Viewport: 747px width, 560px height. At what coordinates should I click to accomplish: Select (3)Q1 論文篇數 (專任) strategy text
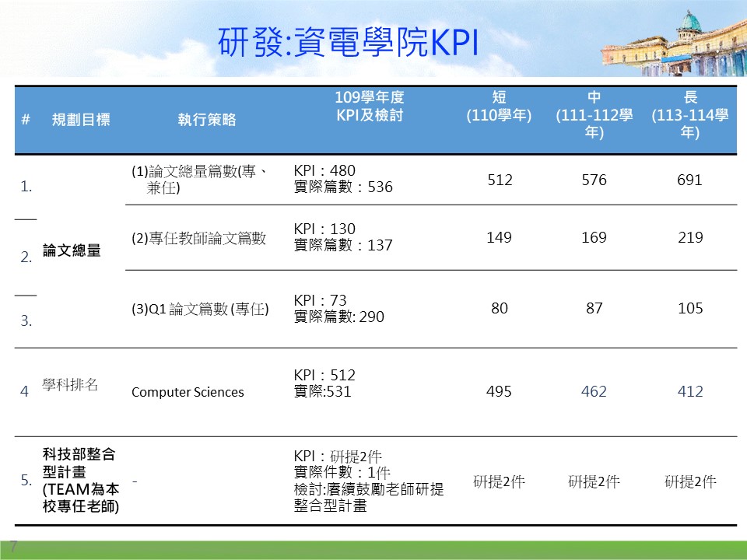point(200,310)
